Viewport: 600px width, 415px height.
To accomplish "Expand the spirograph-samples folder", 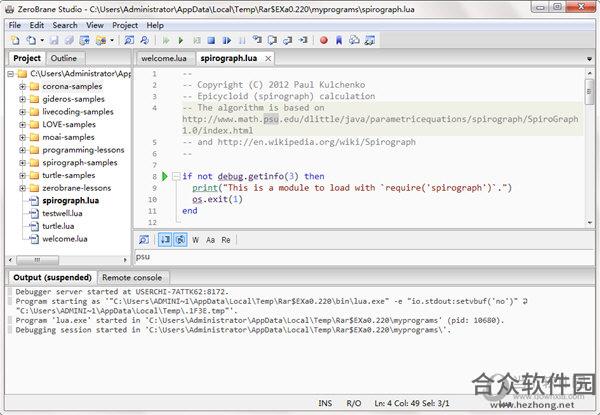I will point(23,163).
